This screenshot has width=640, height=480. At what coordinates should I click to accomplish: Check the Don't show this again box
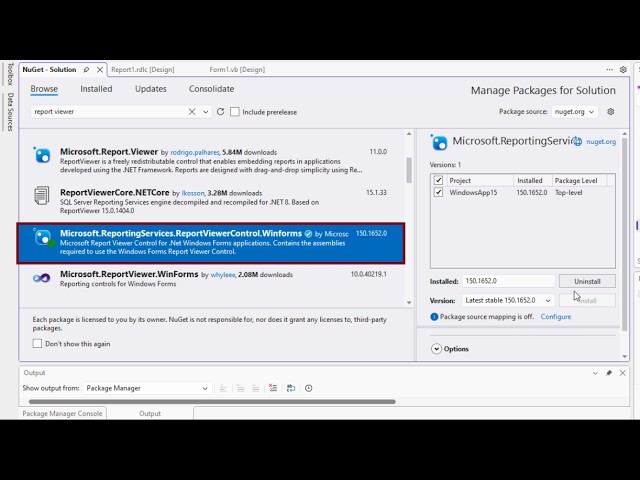point(37,344)
